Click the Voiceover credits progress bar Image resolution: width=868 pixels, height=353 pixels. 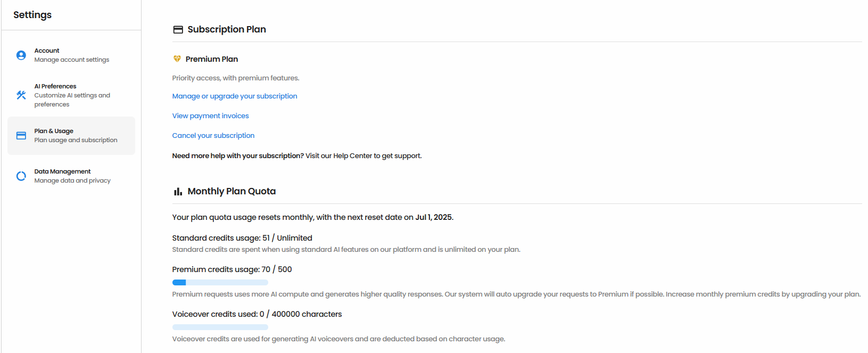pyautogui.click(x=220, y=326)
